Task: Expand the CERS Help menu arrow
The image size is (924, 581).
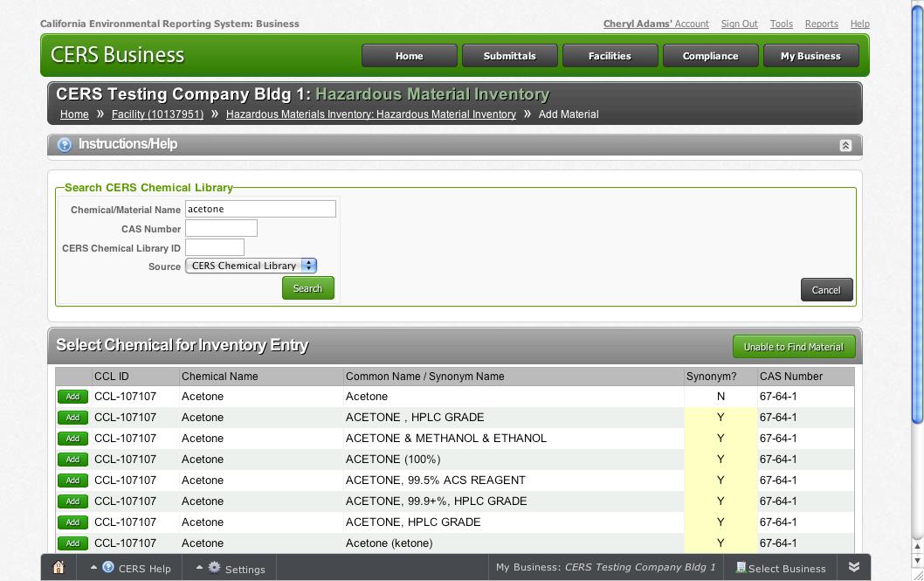Action: pyautogui.click(x=93, y=567)
